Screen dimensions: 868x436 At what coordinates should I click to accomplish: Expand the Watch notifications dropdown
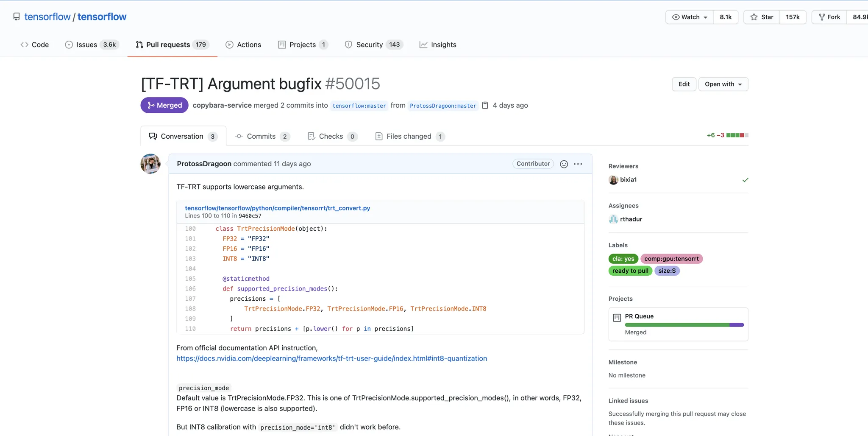tap(690, 17)
